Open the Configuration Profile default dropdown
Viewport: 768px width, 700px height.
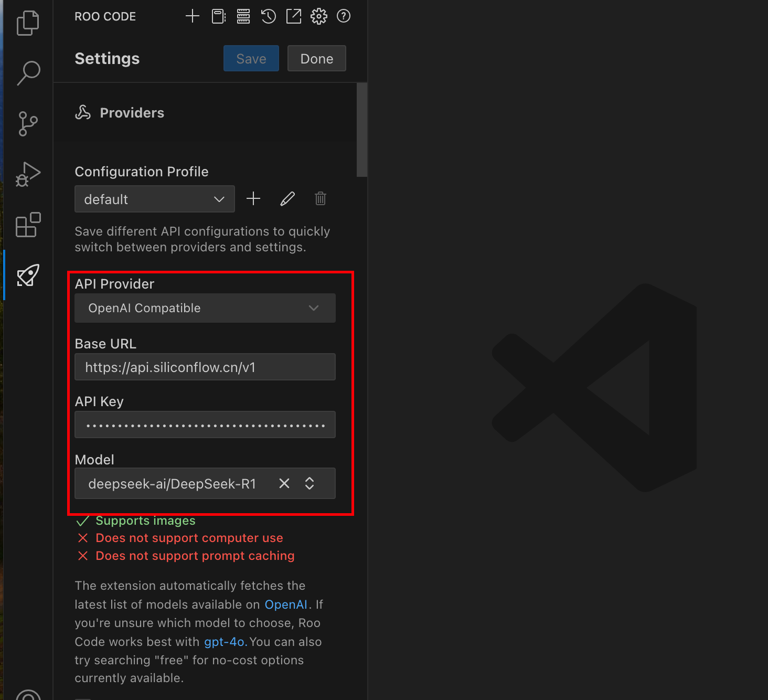pyautogui.click(x=155, y=199)
